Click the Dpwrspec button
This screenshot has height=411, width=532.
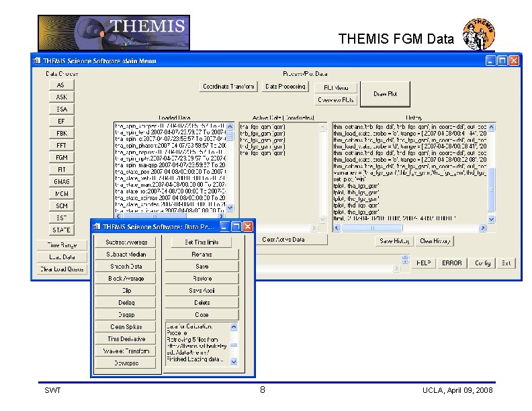(x=126, y=363)
